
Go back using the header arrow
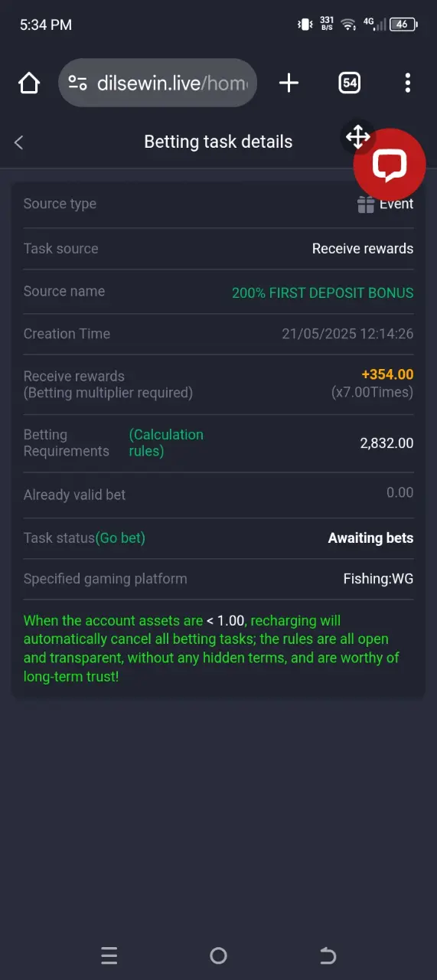pos(19,142)
